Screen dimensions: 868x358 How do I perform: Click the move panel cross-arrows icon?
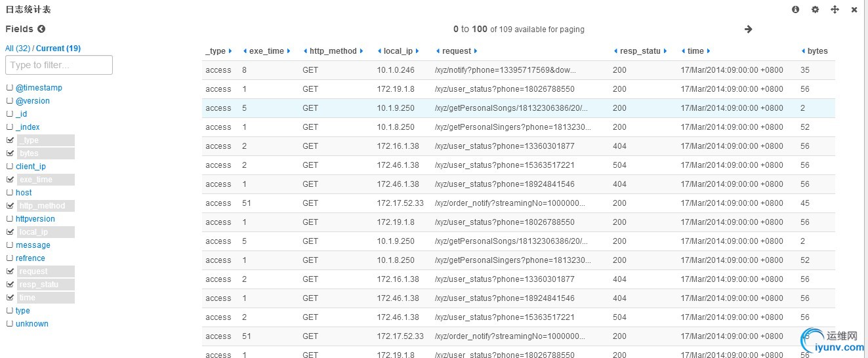pyautogui.click(x=835, y=10)
